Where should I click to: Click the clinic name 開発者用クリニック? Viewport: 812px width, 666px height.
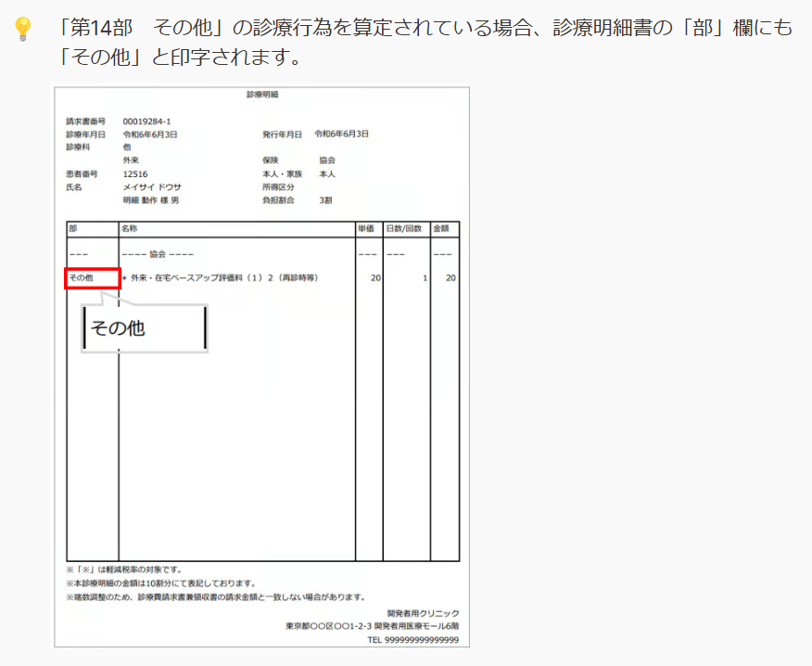coord(423,614)
